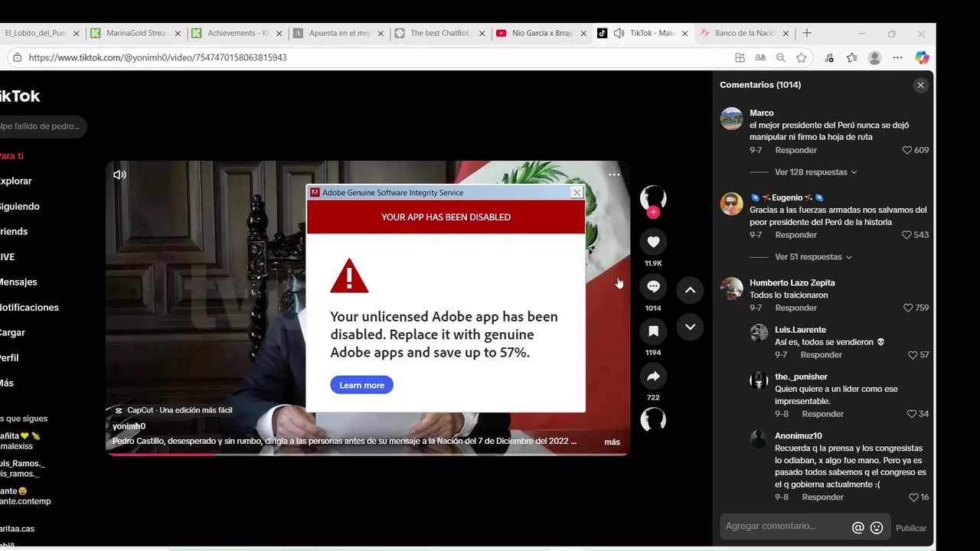Expand Ver 51 respuestas
980x551 pixels.
813,257
